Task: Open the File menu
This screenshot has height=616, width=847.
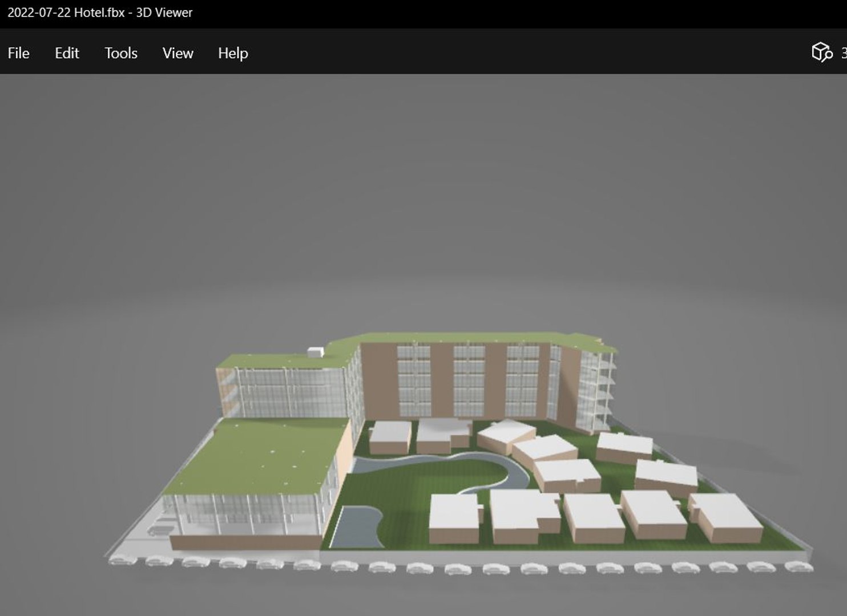Action: point(18,53)
